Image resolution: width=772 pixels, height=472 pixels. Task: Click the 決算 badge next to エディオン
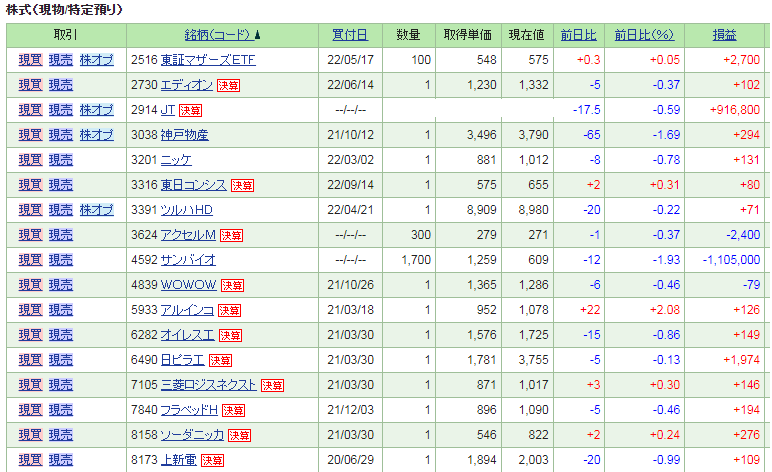pyautogui.click(x=228, y=86)
